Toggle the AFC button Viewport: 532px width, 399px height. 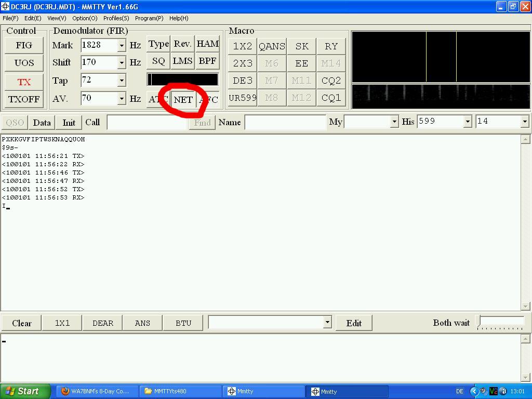(208, 99)
